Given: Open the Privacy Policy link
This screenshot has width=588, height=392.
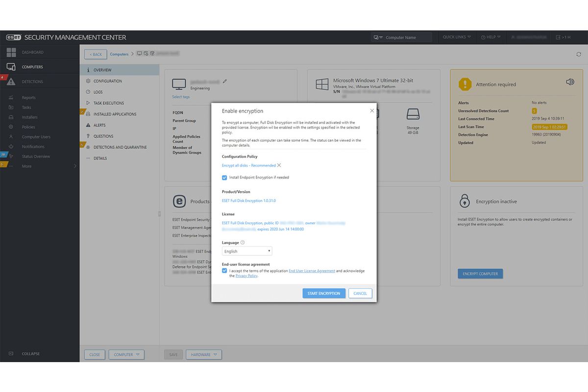Looking at the screenshot, I should (246, 276).
